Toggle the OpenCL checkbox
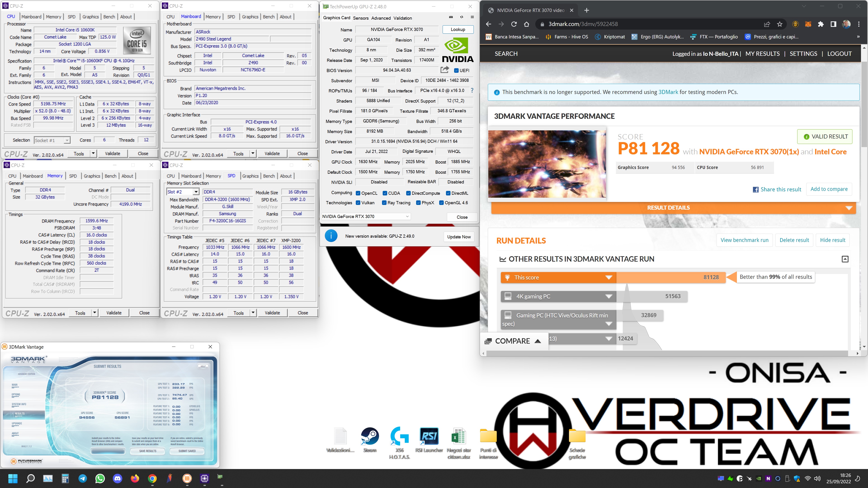 [358, 193]
